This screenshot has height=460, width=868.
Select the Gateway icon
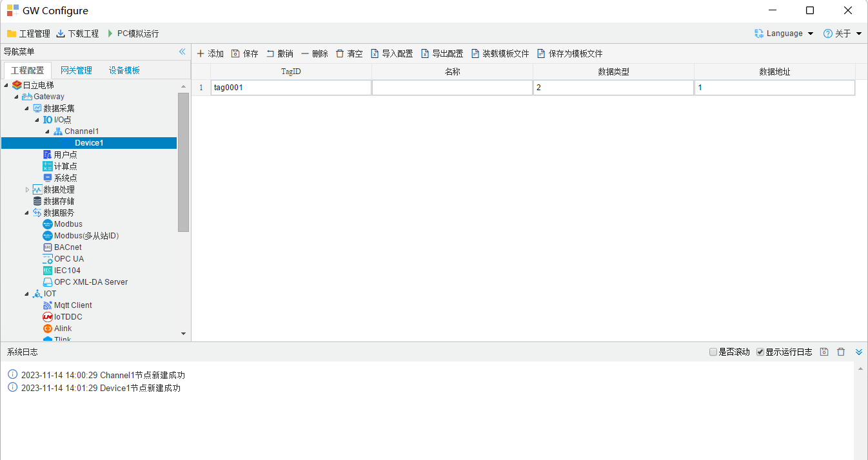click(27, 97)
